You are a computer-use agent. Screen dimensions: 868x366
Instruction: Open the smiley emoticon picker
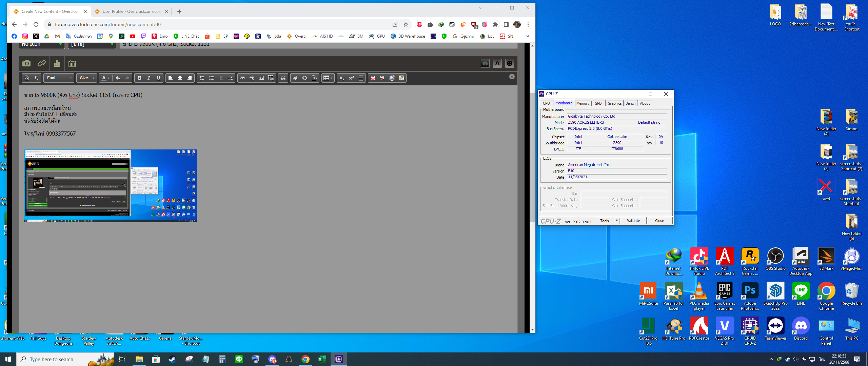pyautogui.click(x=509, y=63)
